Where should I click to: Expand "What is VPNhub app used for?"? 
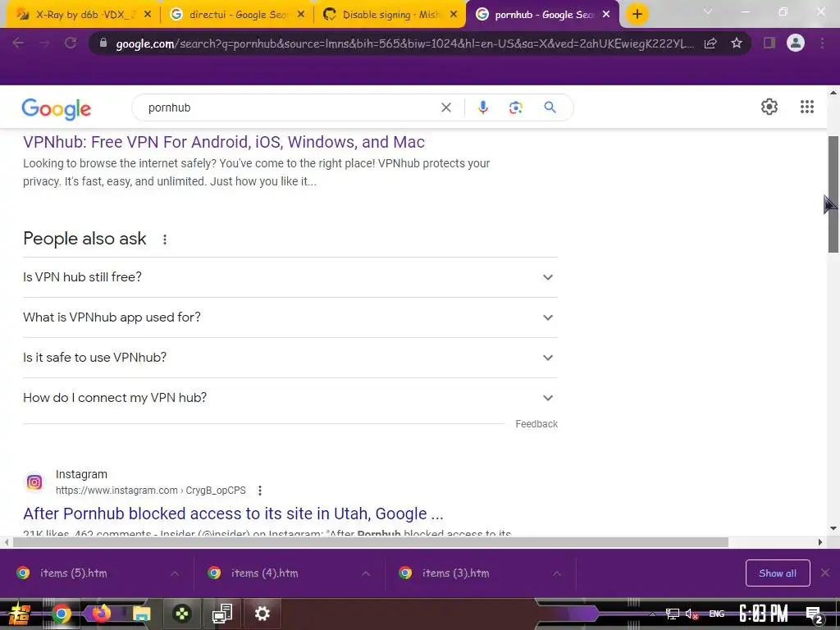(290, 317)
